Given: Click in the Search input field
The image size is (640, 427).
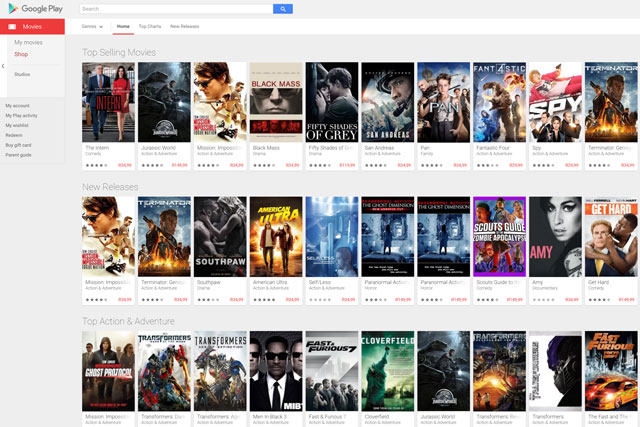Looking at the screenshot, I should coord(176,8).
